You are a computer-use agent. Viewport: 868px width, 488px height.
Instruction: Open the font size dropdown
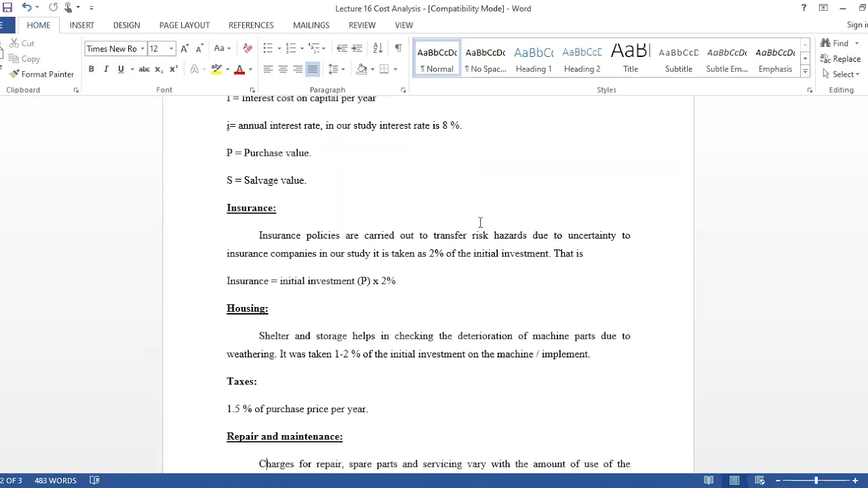click(171, 49)
